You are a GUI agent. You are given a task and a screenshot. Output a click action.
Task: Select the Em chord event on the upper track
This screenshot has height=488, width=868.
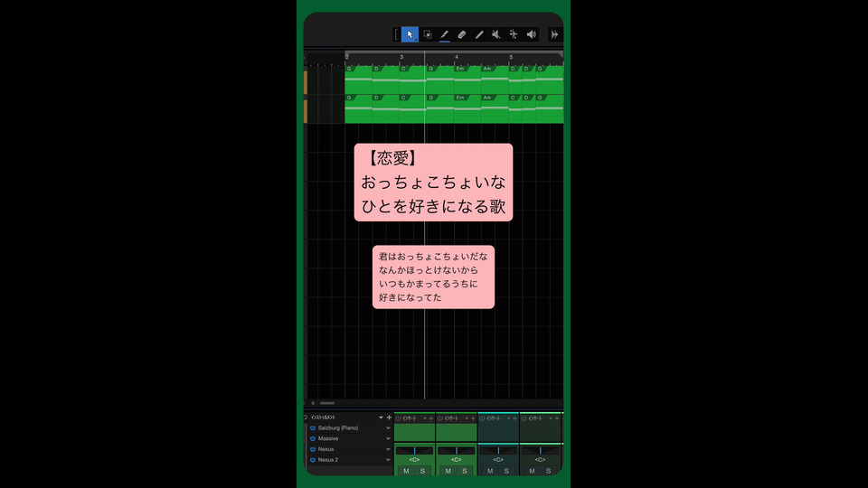pyautogui.click(x=467, y=80)
